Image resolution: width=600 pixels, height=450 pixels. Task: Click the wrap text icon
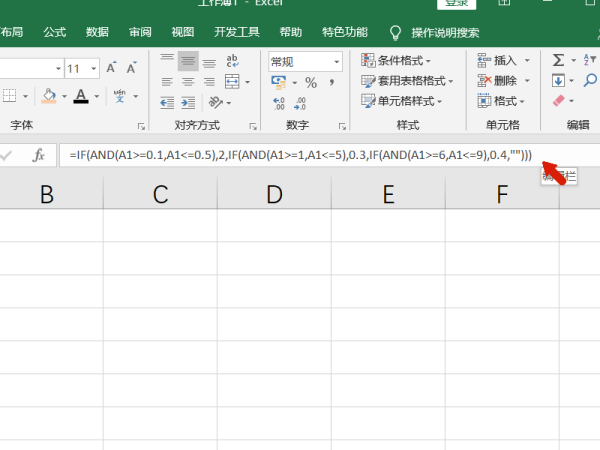coord(233,60)
